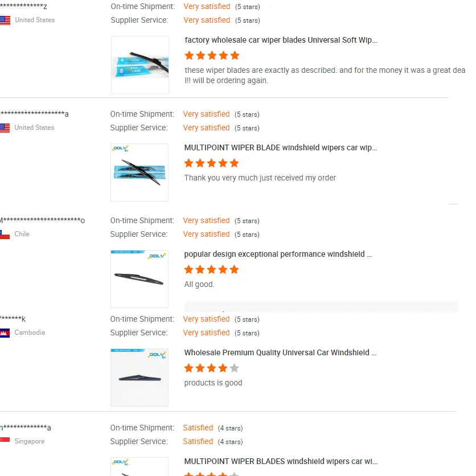Click the first wiper blade product thumbnail
Image resolution: width=476 pixels, height=476 pixels.
(140, 64)
